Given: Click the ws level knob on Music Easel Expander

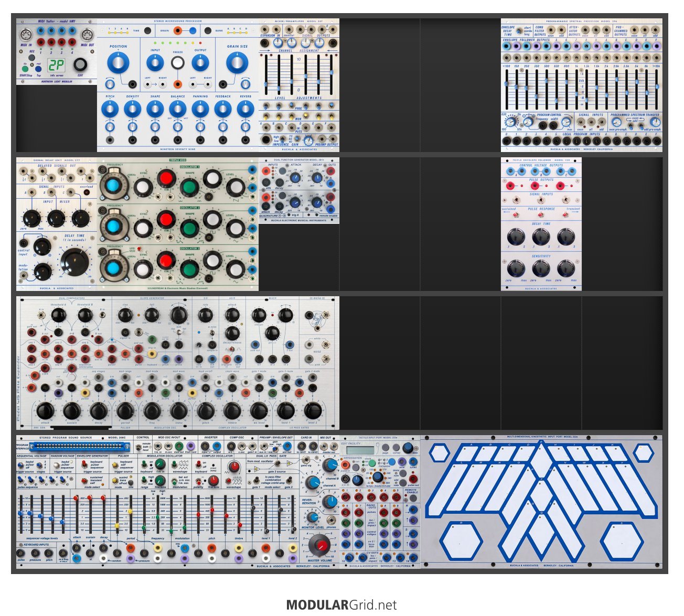Looking at the screenshot, I should [x=259, y=412].
